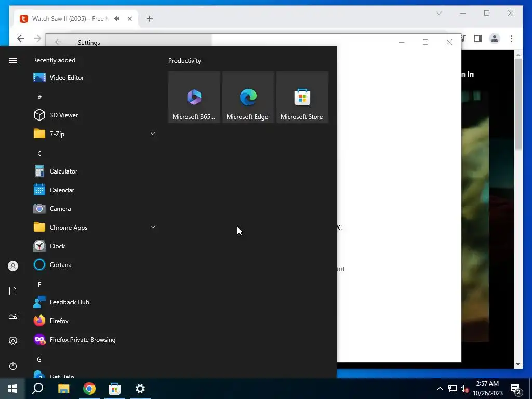Screen dimensions: 532x399
Task: Open Chrome tab search dropdown
Action: 439,13
